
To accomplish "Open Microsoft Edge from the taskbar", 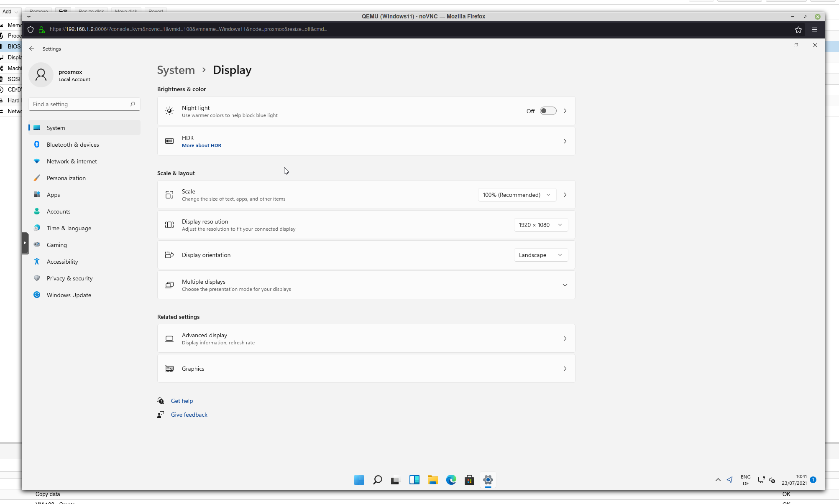I will (451, 480).
